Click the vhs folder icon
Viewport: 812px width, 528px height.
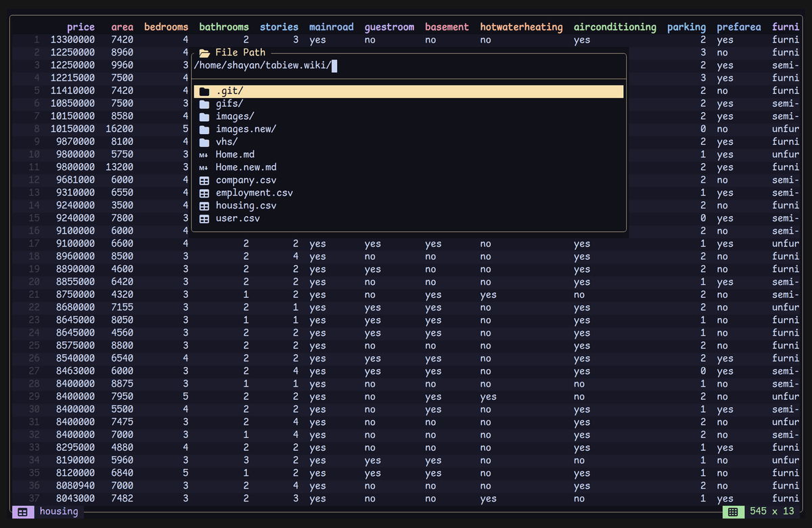tap(204, 142)
